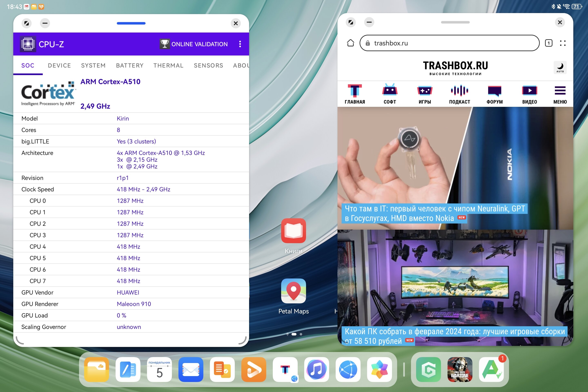Tap the battery indicator showing 71 in status bar
The image size is (588, 392).
(577, 7)
